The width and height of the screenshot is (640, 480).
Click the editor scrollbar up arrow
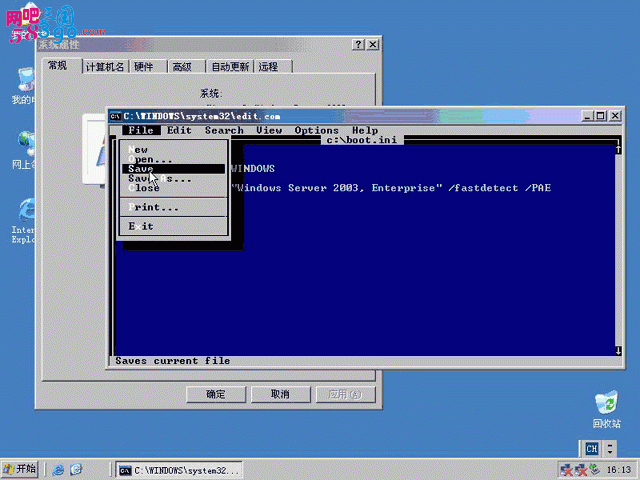click(618, 150)
